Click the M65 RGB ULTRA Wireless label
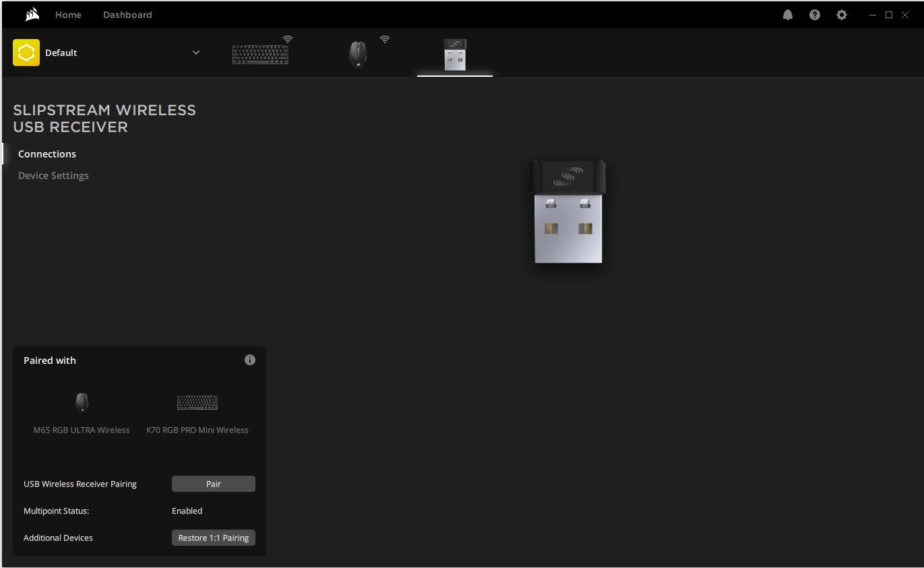Viewport: 924px width, 568px height. [x=82, y=430]
